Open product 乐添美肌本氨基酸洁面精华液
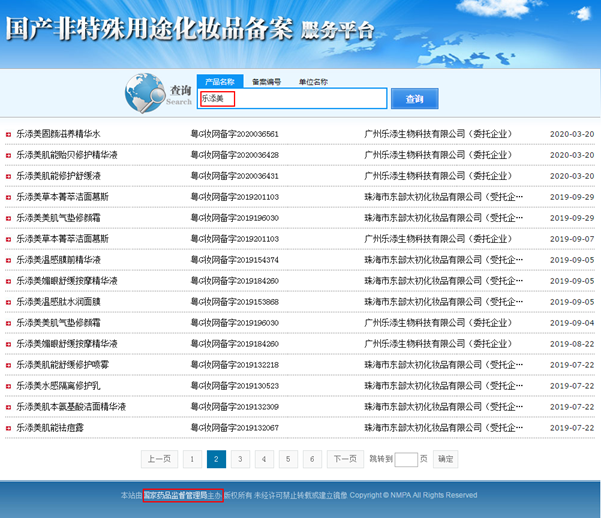The width and height of the screenshot is (601, 518). [71, 406]
